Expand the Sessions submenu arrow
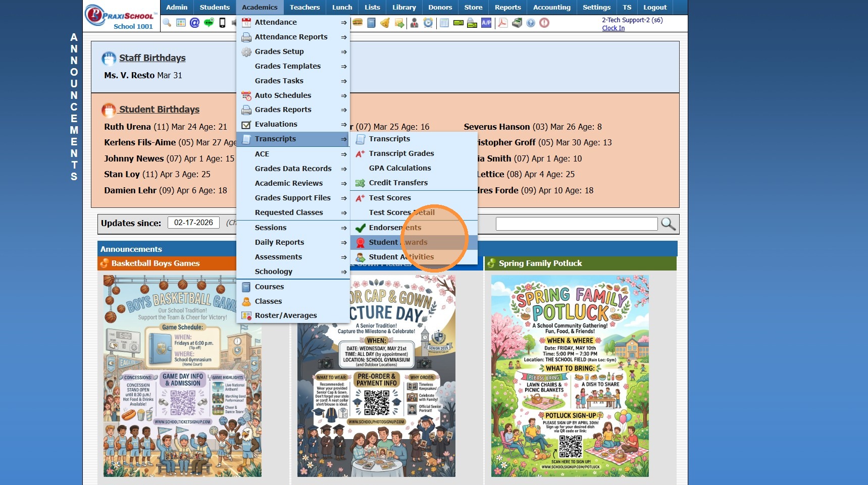 [343, 228]
